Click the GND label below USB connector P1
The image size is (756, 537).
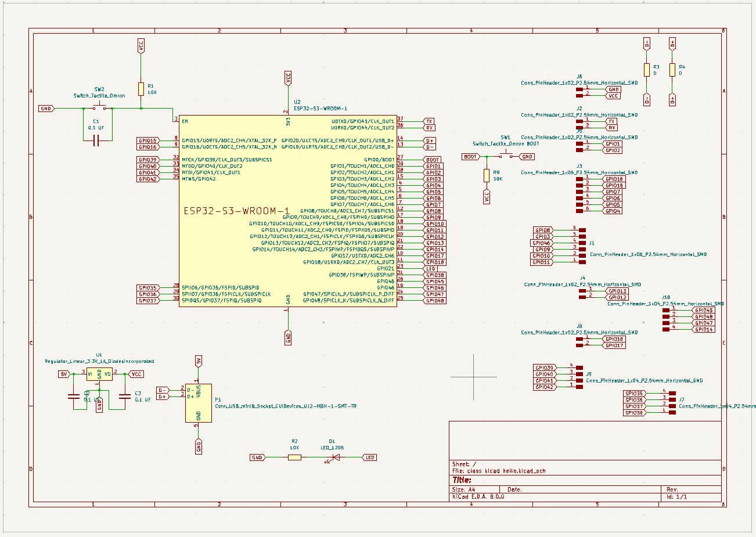tap(199, 446)
